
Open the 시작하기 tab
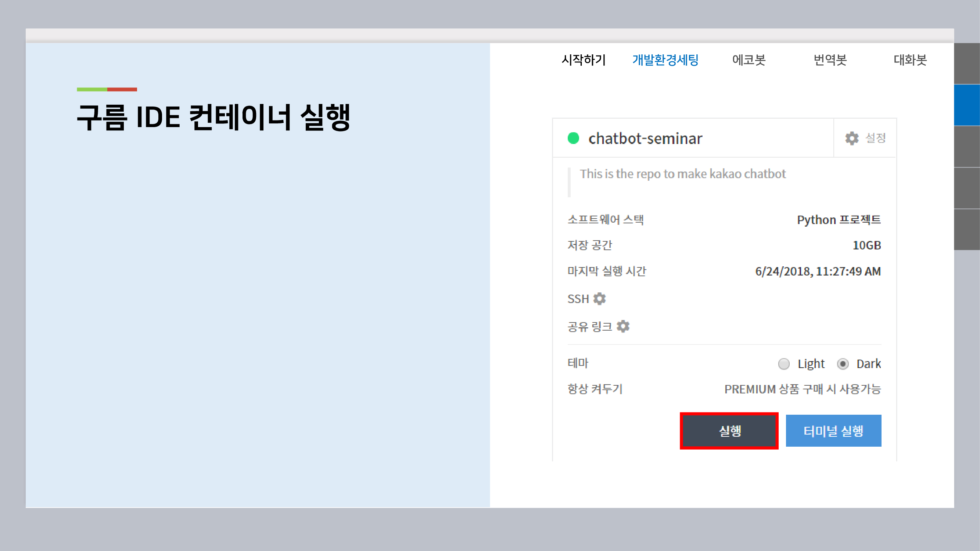[x=583, y=60]
